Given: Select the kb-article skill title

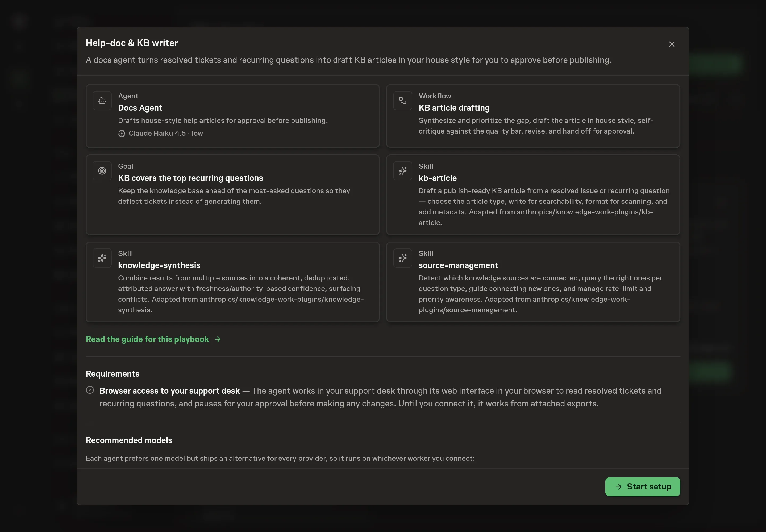Looking at the screenshot, I should (437, 178).
